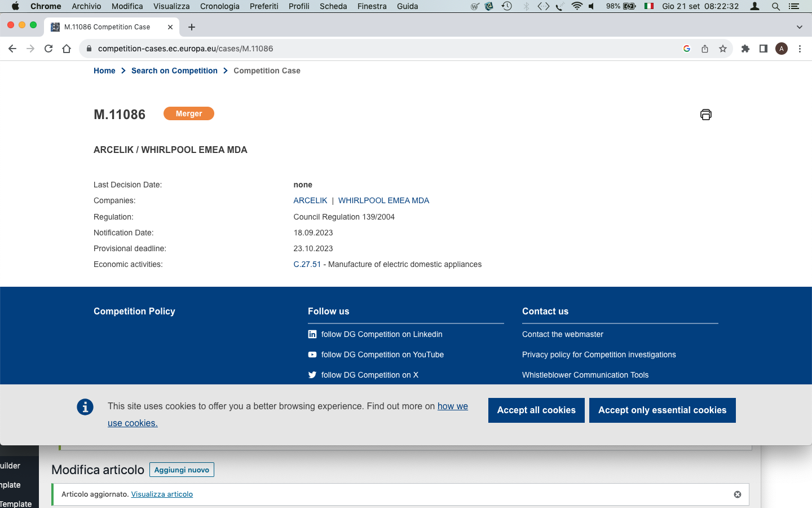The image size is (812, 508).
Task: Open the Apple menu
Action: (15, 6)
